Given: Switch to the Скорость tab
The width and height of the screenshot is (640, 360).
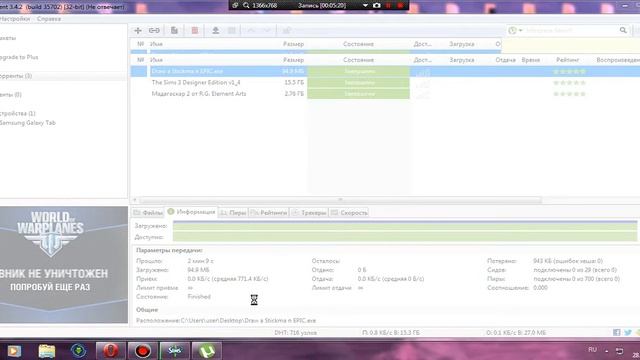Looking at the screenshot, I should [349, 213].
